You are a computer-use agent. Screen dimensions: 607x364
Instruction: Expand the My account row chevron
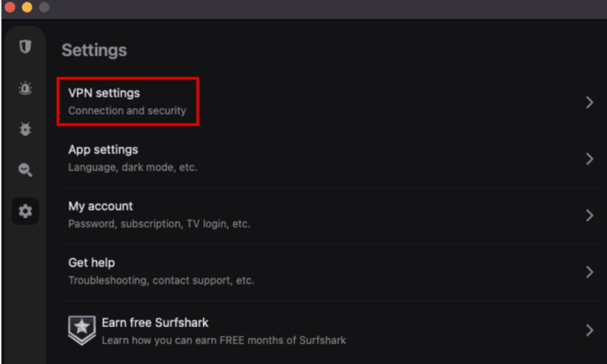[x=589, y=216]
